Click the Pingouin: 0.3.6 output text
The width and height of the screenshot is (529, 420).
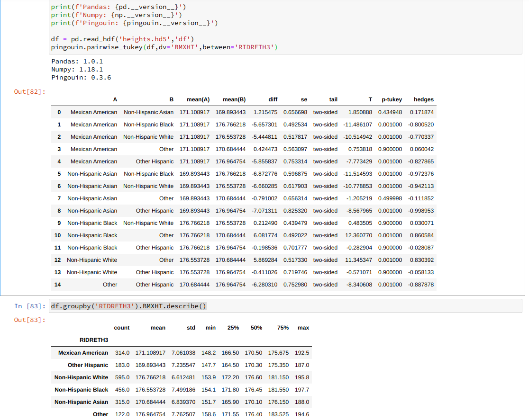81,77
